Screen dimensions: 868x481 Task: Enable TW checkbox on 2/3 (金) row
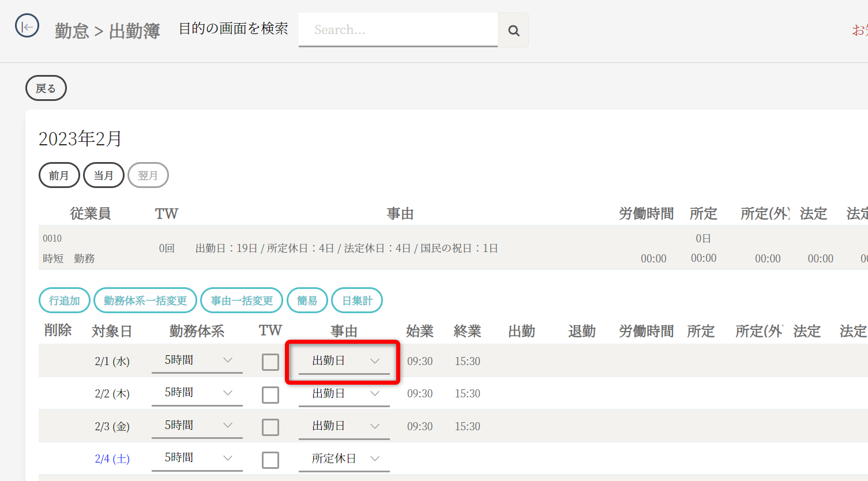click(270, 427)
